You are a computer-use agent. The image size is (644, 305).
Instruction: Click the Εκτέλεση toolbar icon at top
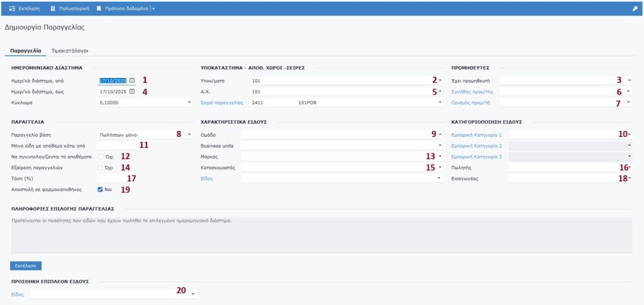12,9
